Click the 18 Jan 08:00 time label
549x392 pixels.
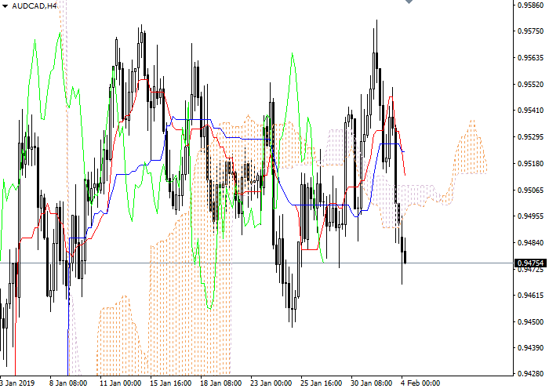pyautogui.click(x=221, y=383)
